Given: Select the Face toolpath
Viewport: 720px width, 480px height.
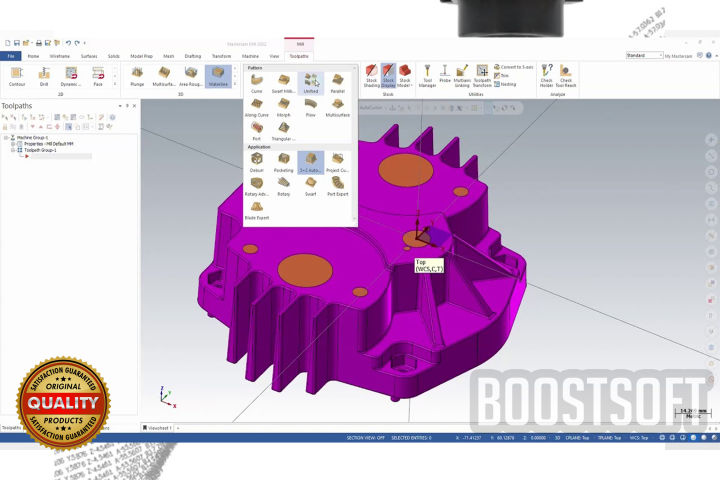Looking at the screenshot, I should pos(98,76).
